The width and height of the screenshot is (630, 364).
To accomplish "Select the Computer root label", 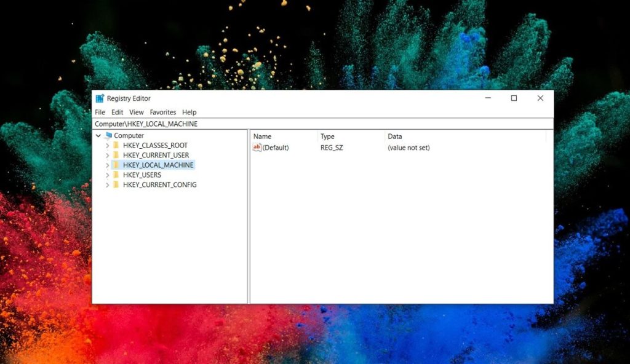I will coord(129,135).
